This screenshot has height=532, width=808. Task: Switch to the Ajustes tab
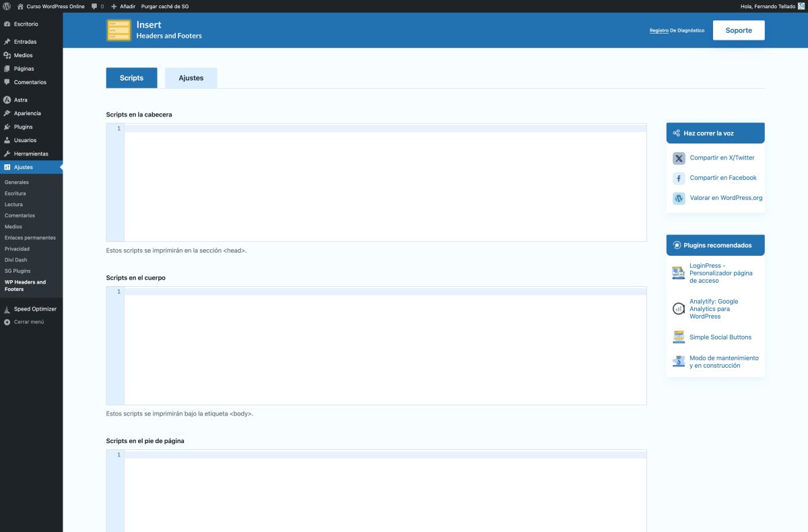coord(191,78)
